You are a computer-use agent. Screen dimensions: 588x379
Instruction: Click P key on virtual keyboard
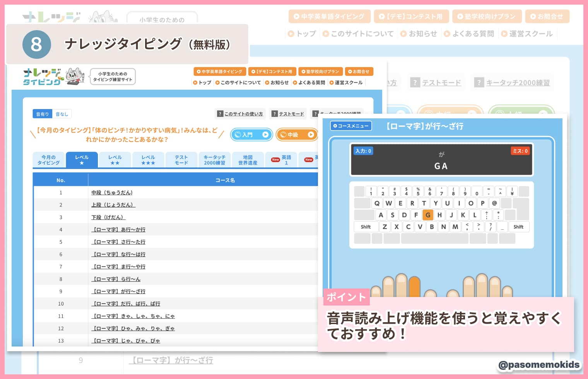482,203
